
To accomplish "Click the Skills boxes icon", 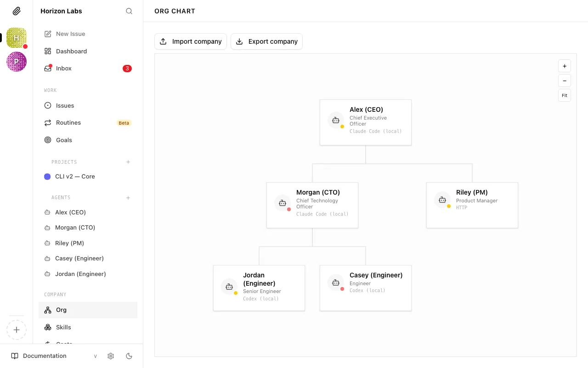I will pyautogui.click(x=48, y=328).
